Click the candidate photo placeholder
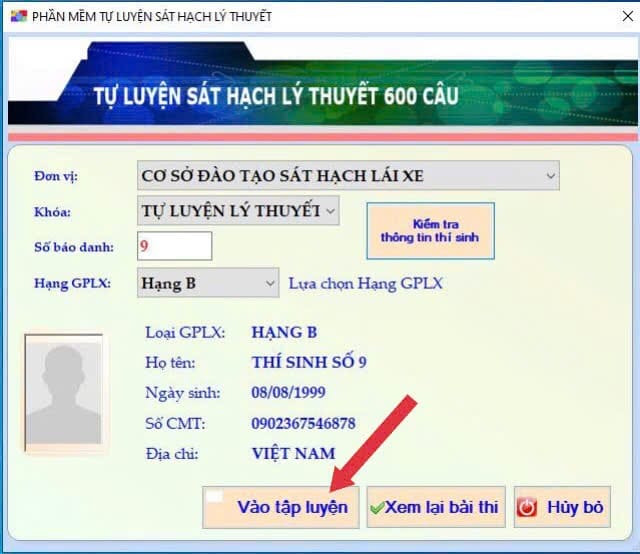640x554 pixels. 64,393
